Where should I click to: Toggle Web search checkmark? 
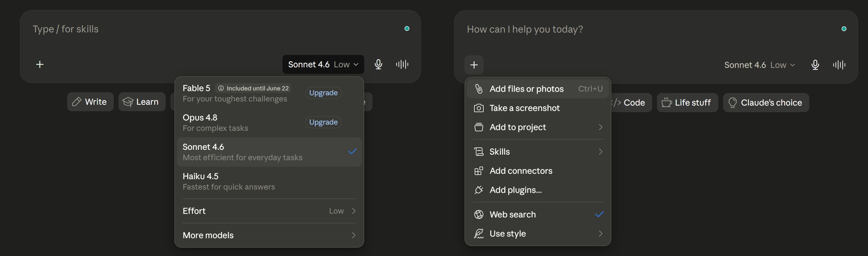click(599, 214)
